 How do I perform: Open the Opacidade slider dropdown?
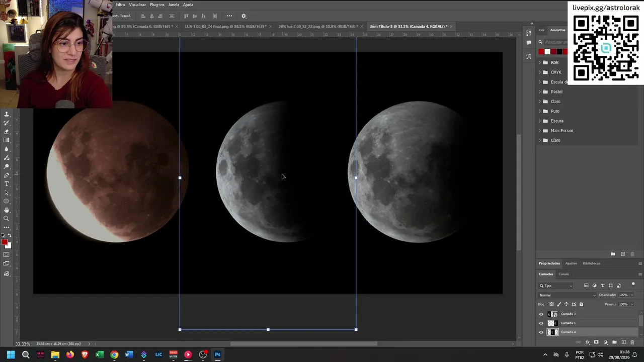click(632, 295)
